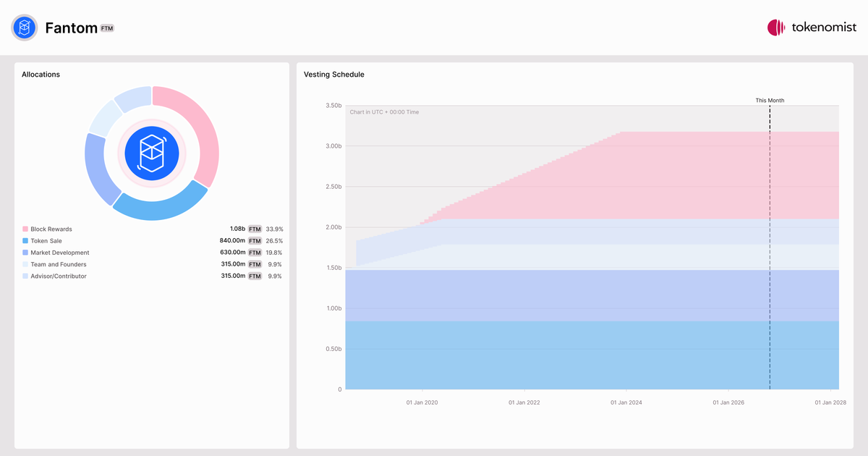This screenshot has height=456, width=868.
Task: Click the 19.8% percentage
Action: [274, 253]
